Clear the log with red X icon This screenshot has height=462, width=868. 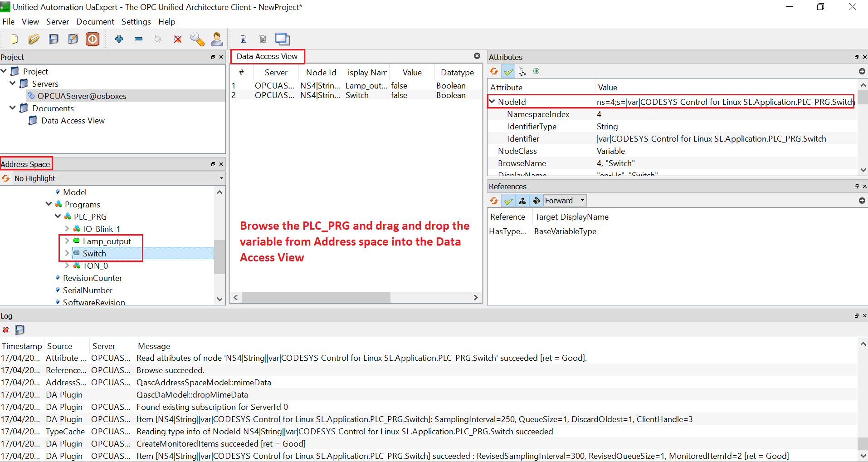(5, 330)
